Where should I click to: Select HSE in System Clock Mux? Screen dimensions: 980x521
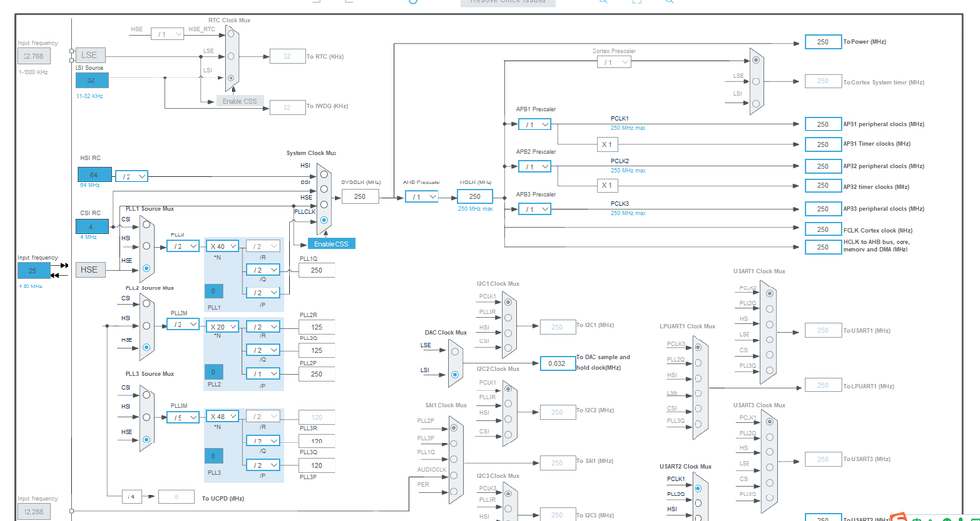tap(323, 204)
